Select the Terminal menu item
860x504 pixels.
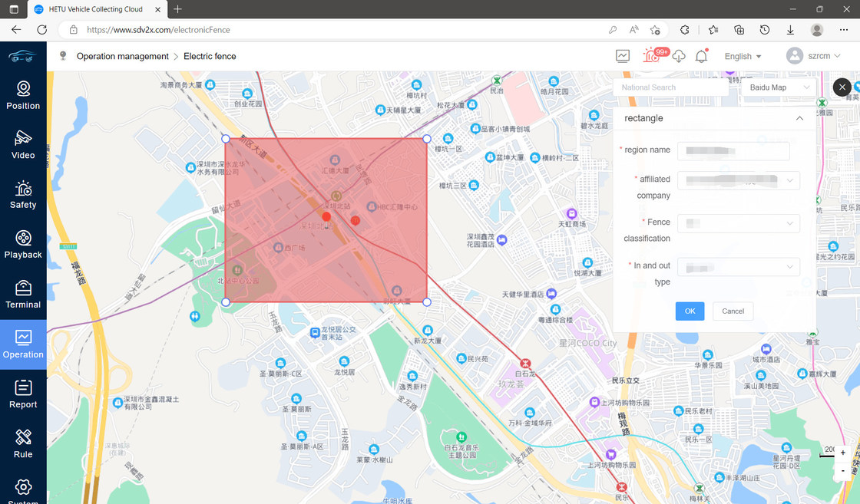tap(23, 295)
